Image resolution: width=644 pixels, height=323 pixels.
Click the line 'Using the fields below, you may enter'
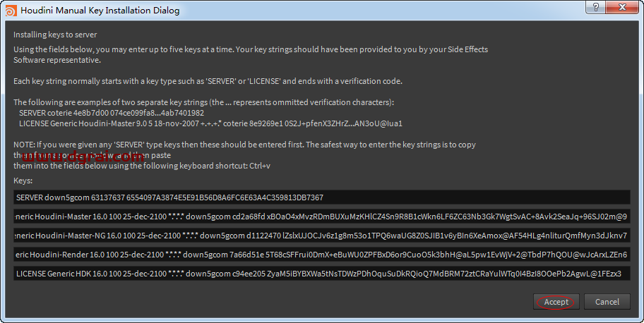tap(251, 49)
